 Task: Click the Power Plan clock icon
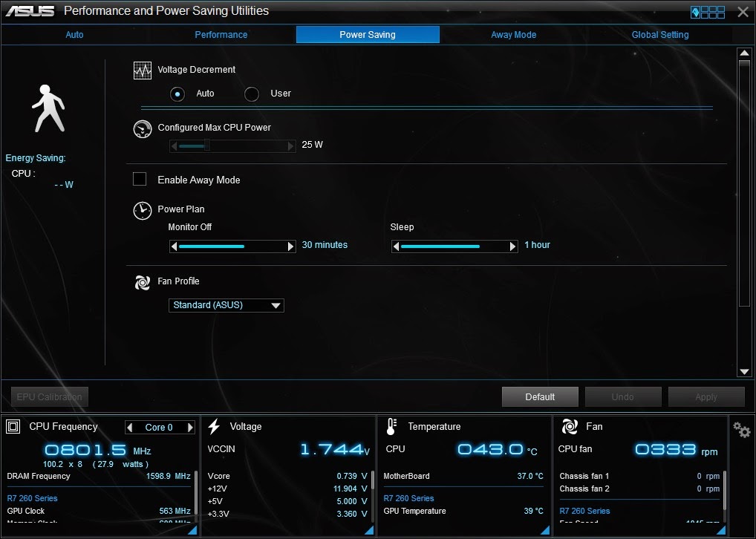pos(143,211)
